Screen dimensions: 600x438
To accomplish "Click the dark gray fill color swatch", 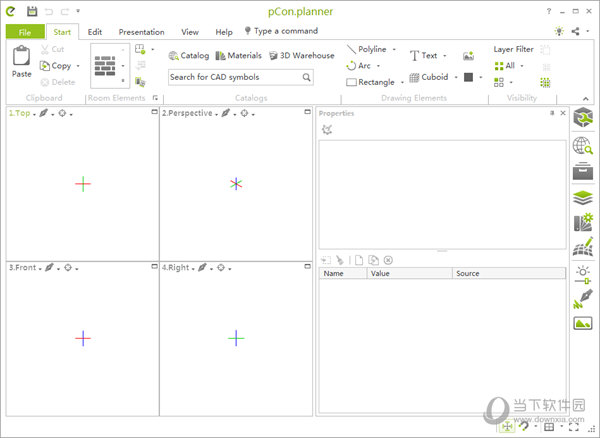I will [468, 77].
